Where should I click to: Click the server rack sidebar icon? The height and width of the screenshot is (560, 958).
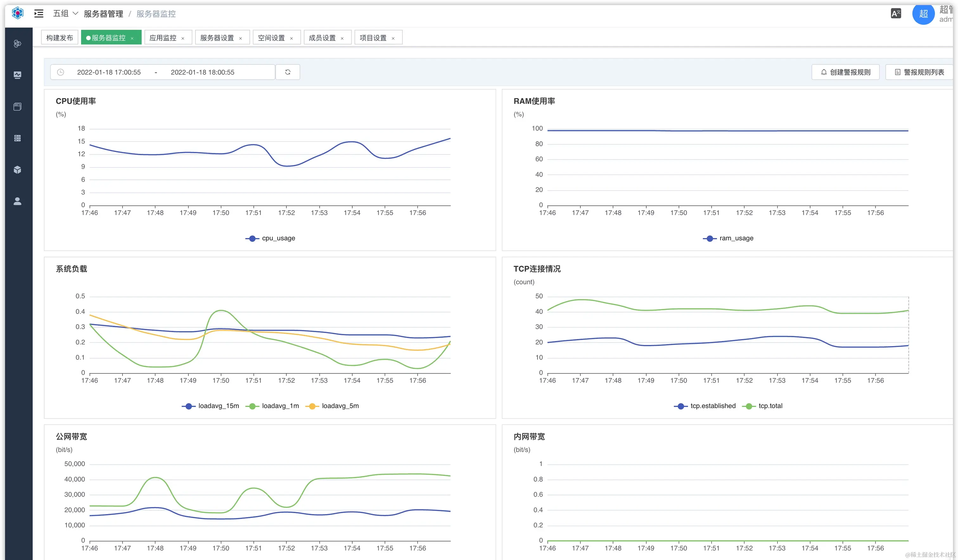point(17,138)
